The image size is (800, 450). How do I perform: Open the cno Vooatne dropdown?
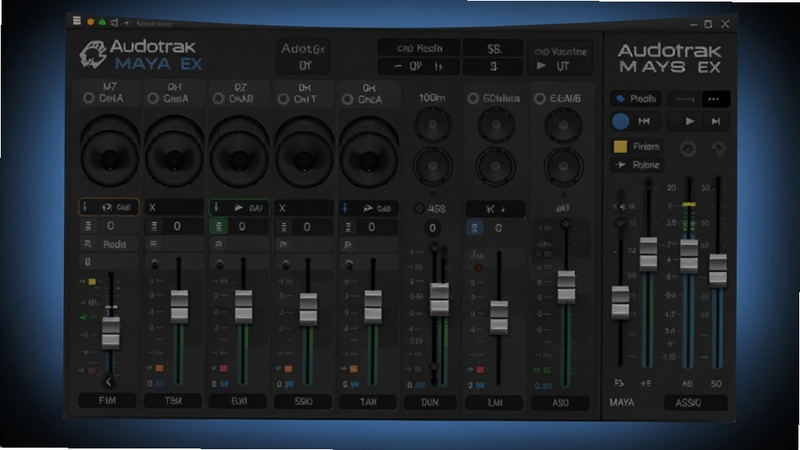560,51
